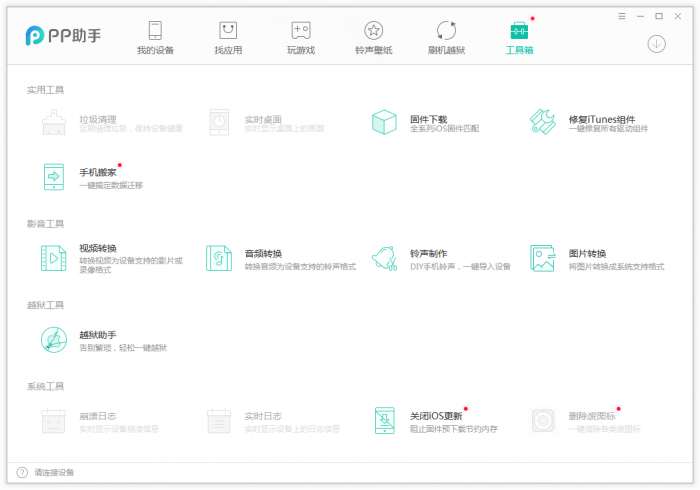Viewport: 700px width, 490px height.
Task: Open 手机搬家 phone transfer icon
Action: pyautogui.click(x=54, y=177)
